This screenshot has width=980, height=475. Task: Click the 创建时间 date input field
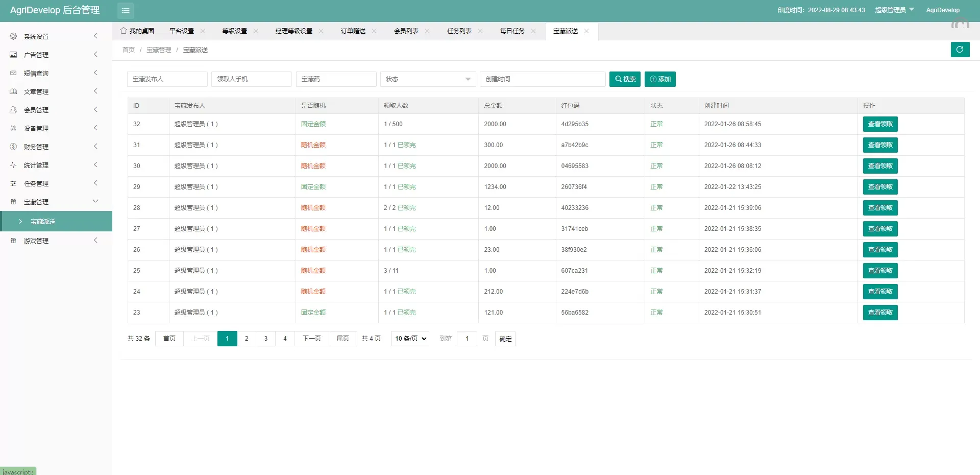click(x=542, y=79)
